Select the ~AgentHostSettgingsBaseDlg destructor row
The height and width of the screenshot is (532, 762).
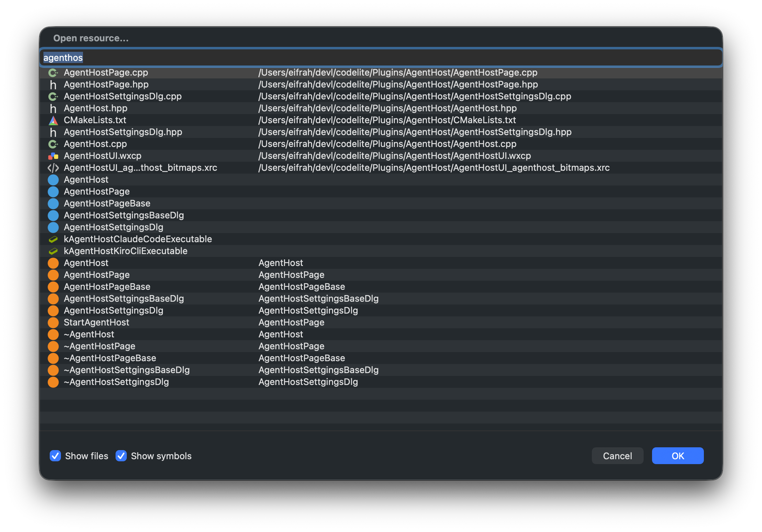[381, 370]
